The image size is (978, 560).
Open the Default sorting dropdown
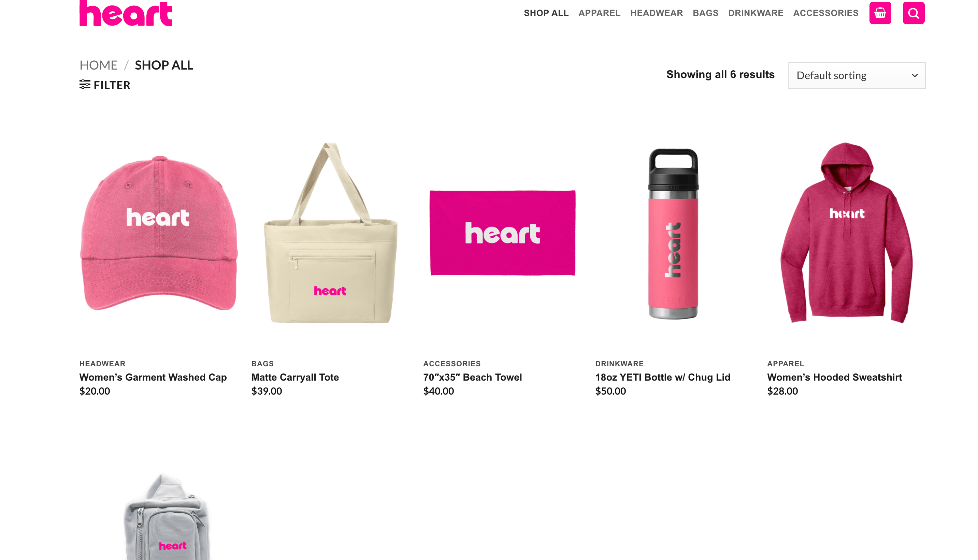[x=857, y=75]
